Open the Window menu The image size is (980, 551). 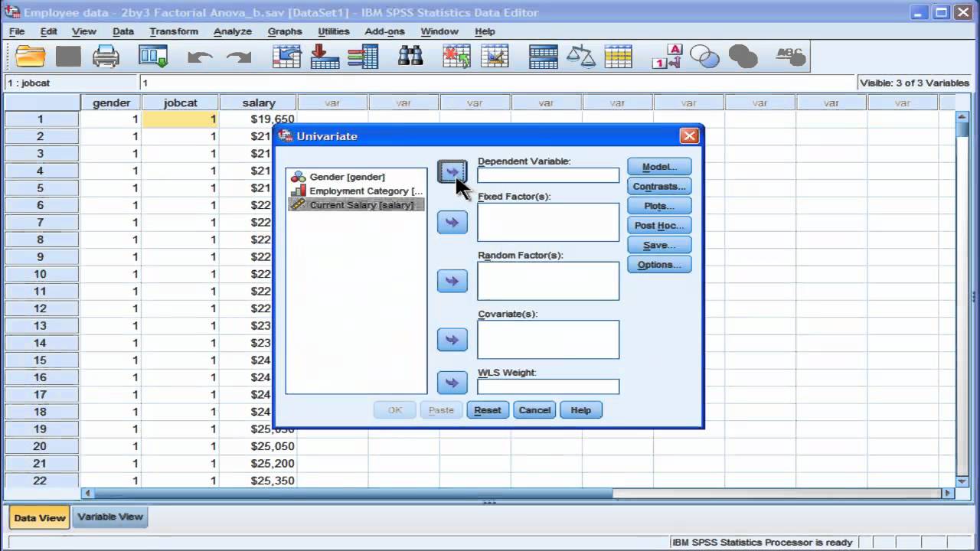tap(439, 31)
